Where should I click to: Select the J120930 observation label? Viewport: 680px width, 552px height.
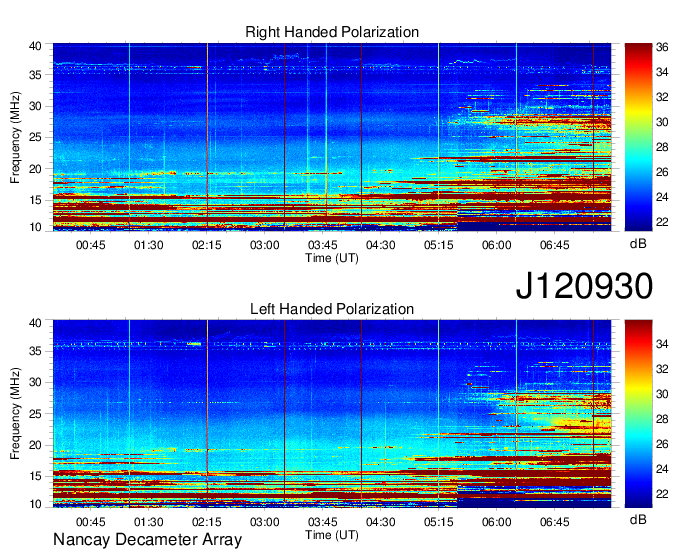pyautogui.click(x=584, y=286)
